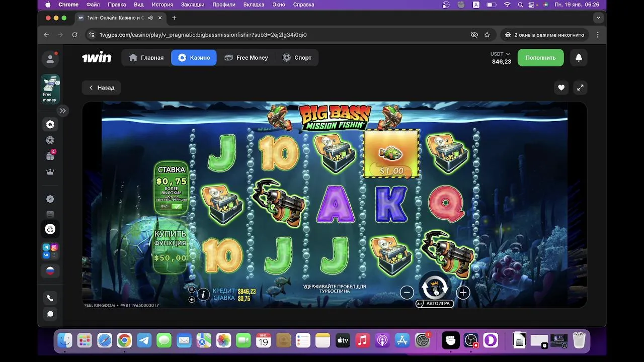The height and width of the screenshot is (362, 644).
Task: Click the OS app download icon in sidebar
Action: point(50,229)
